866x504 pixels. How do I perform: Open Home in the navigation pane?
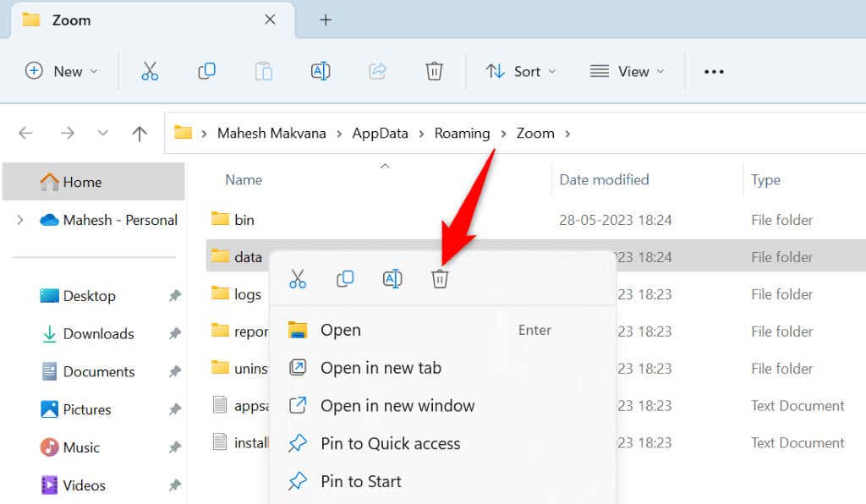tap(94, 182)
